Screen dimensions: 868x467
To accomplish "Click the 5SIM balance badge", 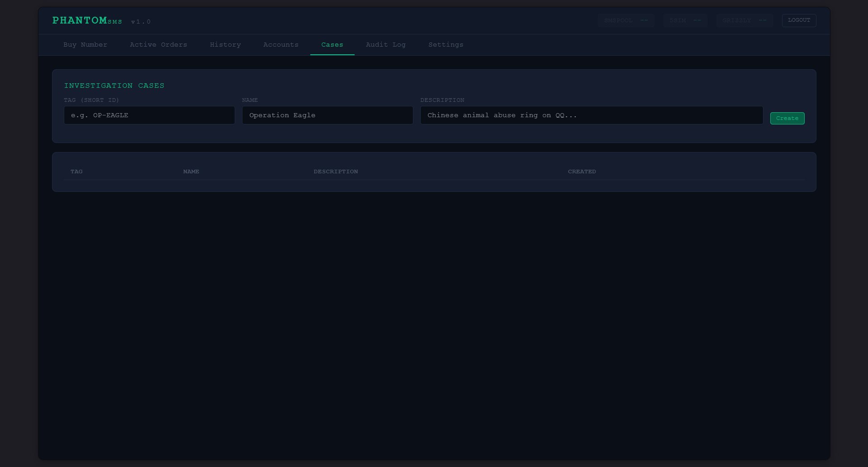I will 685,20.
